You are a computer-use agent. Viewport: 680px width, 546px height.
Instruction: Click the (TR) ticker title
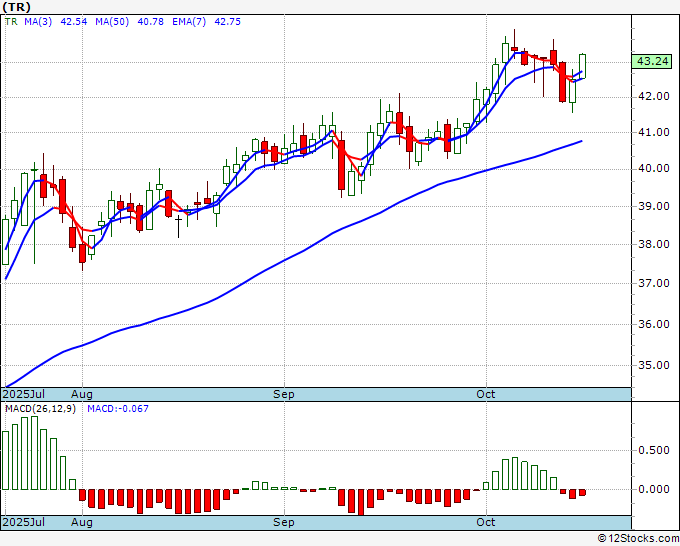coord(17,7)
